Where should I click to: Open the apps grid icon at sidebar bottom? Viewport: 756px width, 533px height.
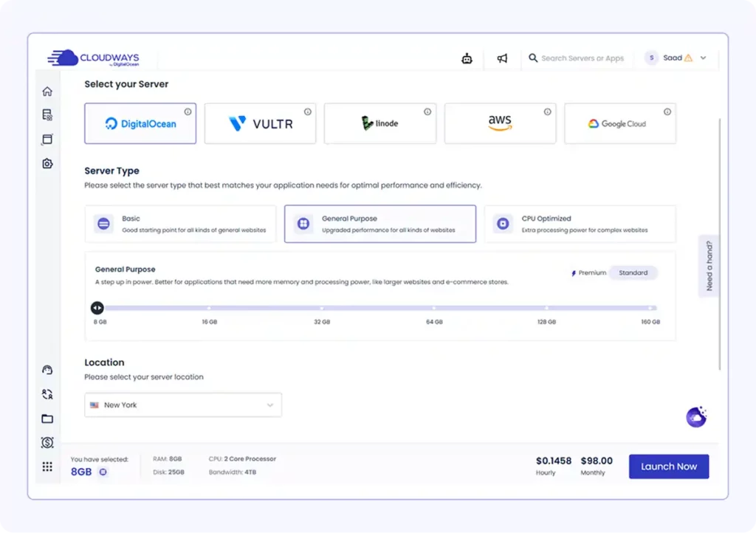point(47,466)
